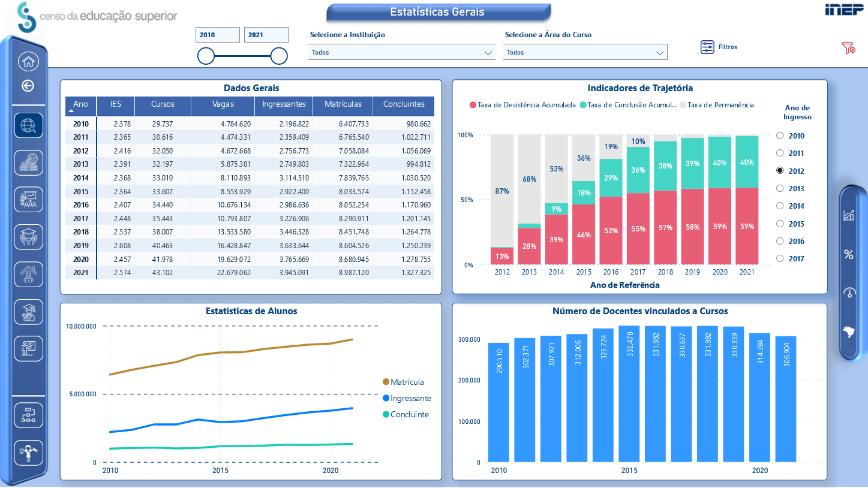This screenshot has width=868, height=488.
Task: Open the graduation cap in hands icon
Action: (29, 237)
